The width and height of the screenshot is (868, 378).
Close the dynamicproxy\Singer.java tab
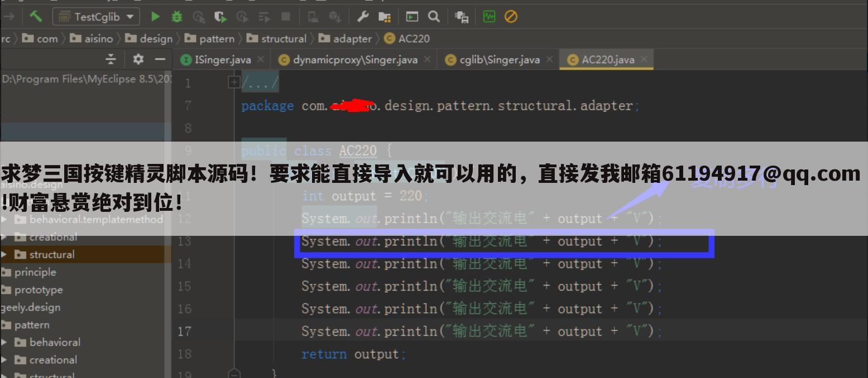[x=428, y=59]
